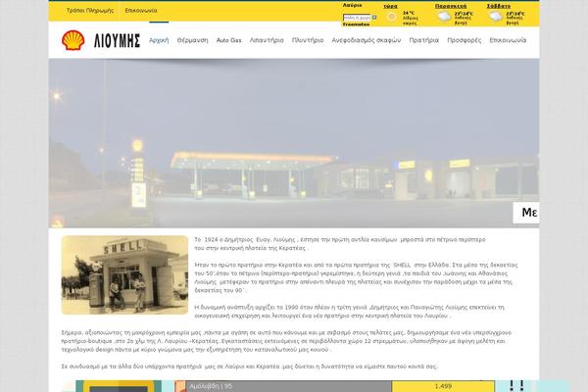Click the Αμόλυβδη | 95 fuel label
The image size is (588, 392).
[211, 386]
